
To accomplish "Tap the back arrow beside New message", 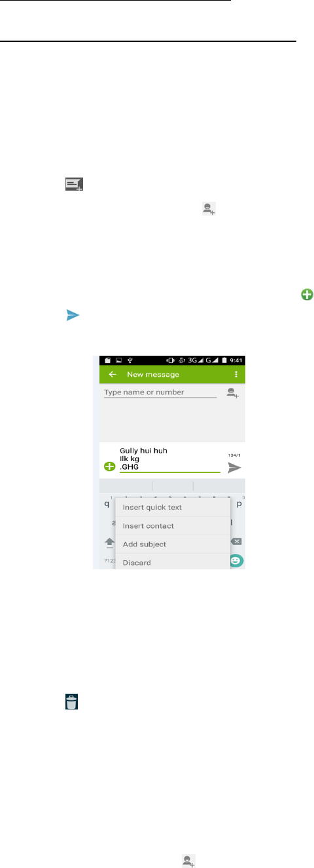I will pos(113,375).
